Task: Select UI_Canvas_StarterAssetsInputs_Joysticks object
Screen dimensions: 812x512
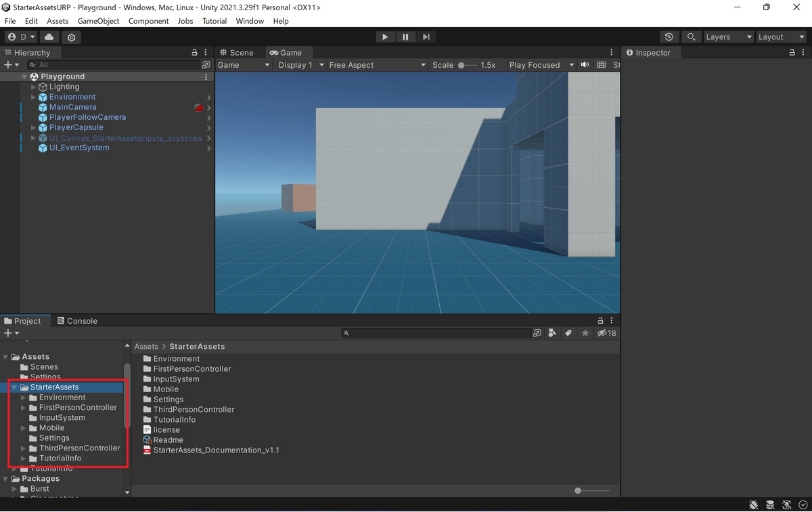Action: [x=125, y=138]
